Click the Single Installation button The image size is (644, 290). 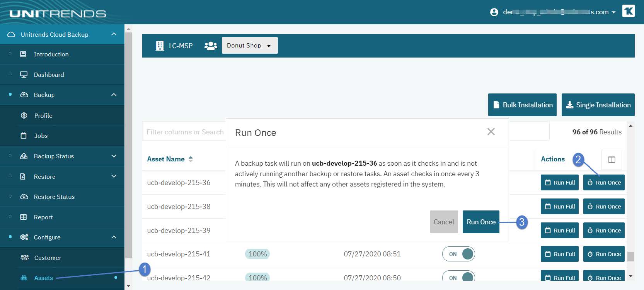pyautogui.click(x=598, y=105)
